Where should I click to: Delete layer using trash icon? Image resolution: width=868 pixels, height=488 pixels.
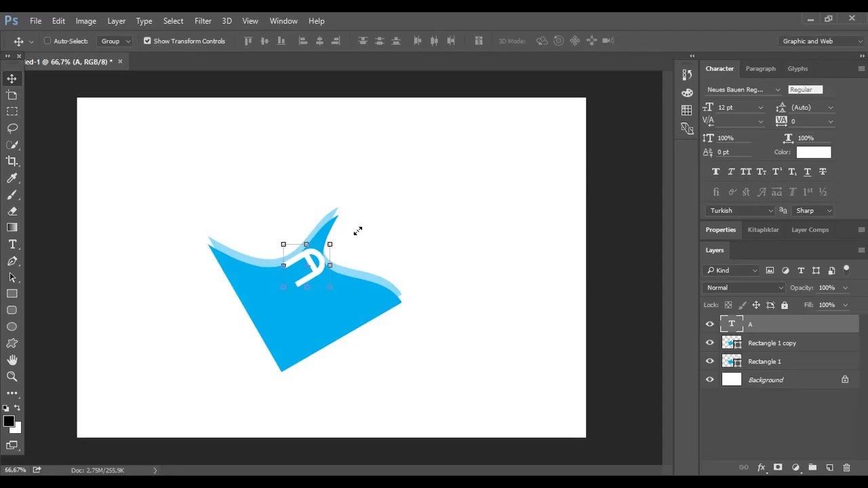coord(846,468)
